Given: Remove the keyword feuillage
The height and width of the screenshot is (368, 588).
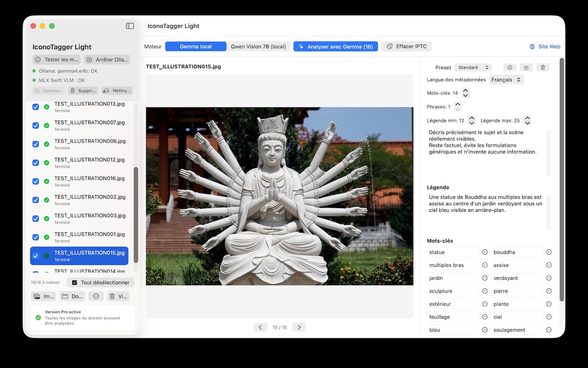Looking at the screenshot, I should click(x=485, y=317).
